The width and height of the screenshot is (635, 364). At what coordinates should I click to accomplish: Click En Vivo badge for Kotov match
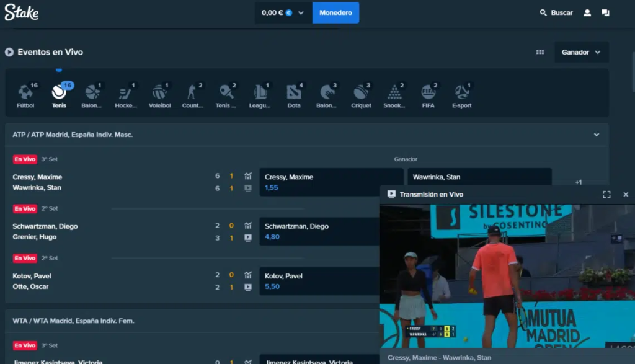25,258
